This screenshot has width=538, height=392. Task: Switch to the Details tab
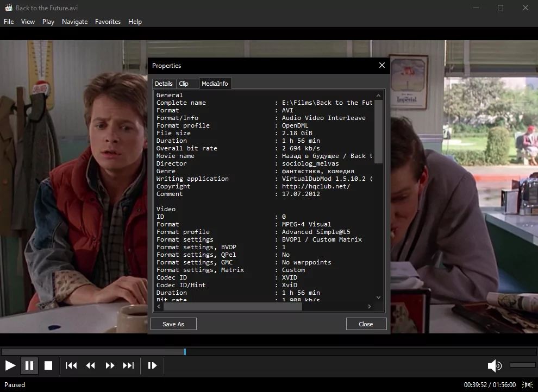click(164, 84)
